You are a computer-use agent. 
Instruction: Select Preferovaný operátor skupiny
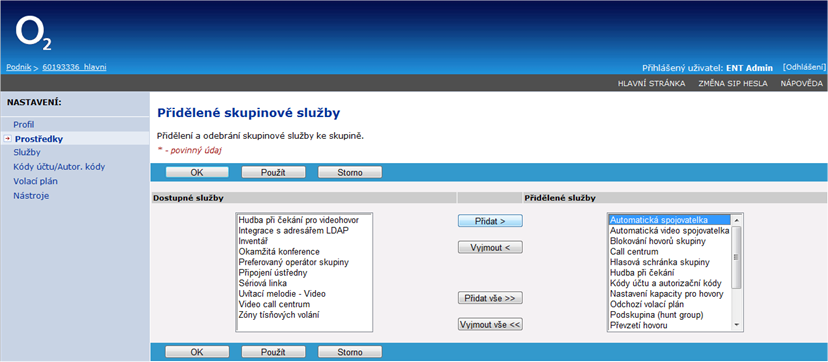[x=294, y=262]
